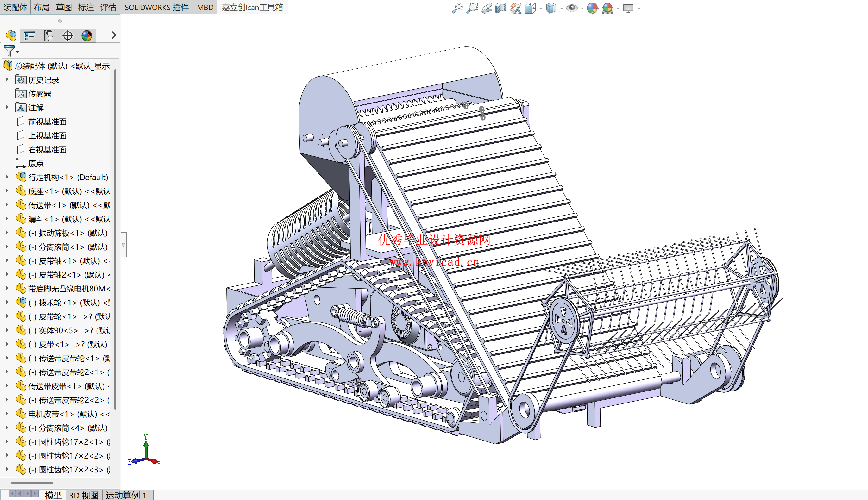Switch to the 模型 bottom tab
This screenshot has width=868, height=500.
coord(53,495)
